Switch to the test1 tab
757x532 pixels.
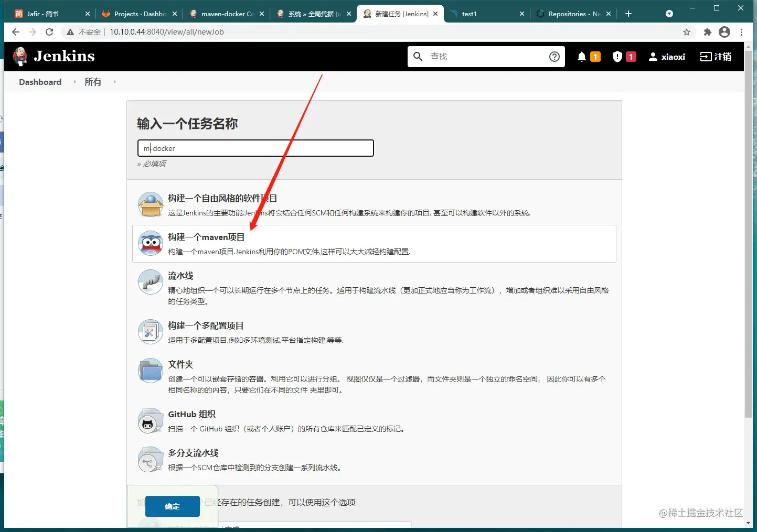click(486, 14)
